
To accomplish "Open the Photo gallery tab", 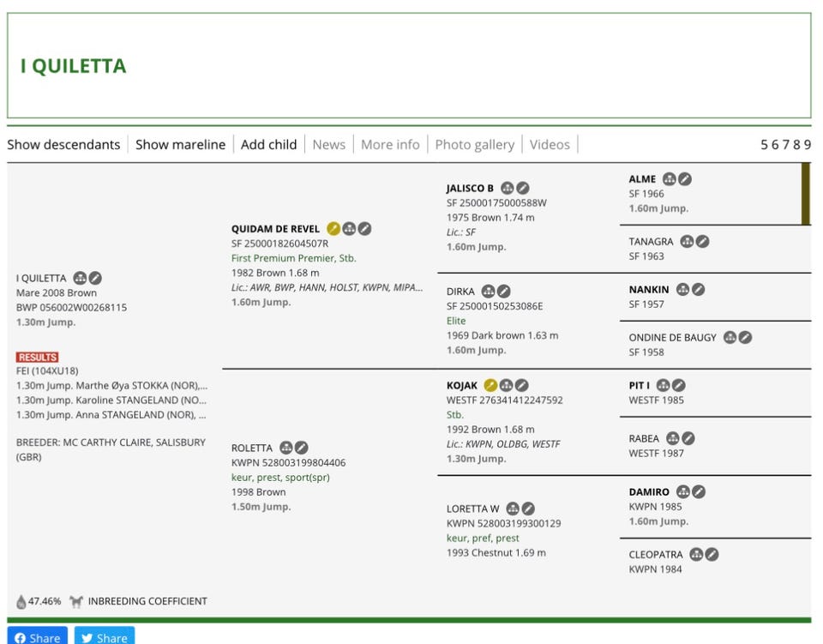I will (x=474, y=144).
